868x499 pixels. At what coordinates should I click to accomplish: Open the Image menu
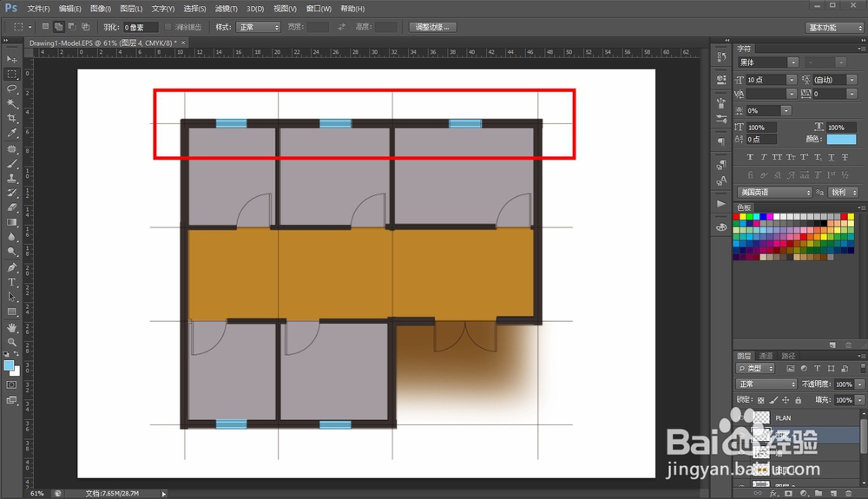tap(100, 9)
